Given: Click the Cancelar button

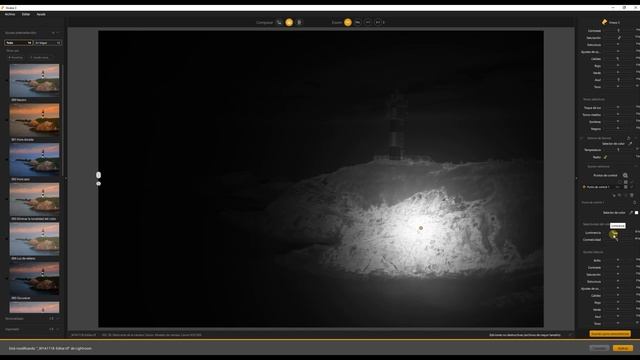Looking at the screenshot, I should (599, 348).
